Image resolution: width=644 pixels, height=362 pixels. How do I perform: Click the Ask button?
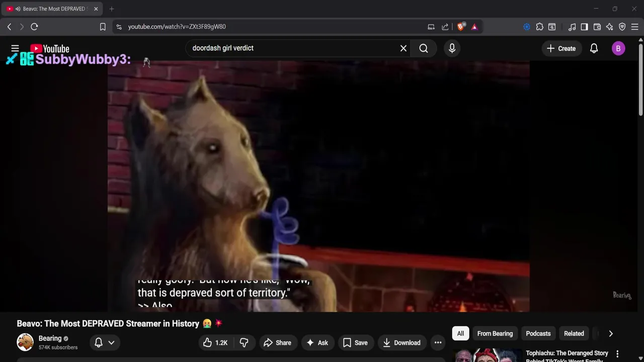317,343
